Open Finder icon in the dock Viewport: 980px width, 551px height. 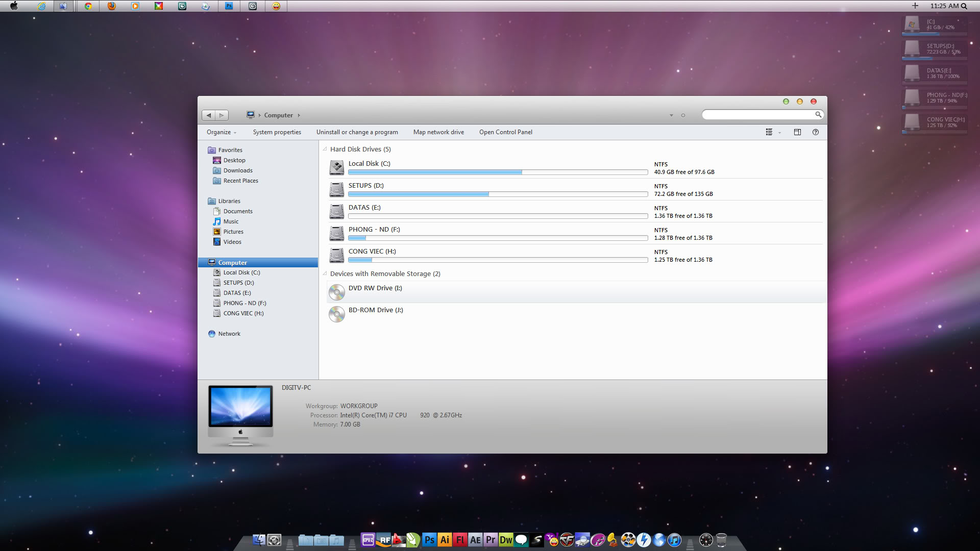[x=259, y=540]
